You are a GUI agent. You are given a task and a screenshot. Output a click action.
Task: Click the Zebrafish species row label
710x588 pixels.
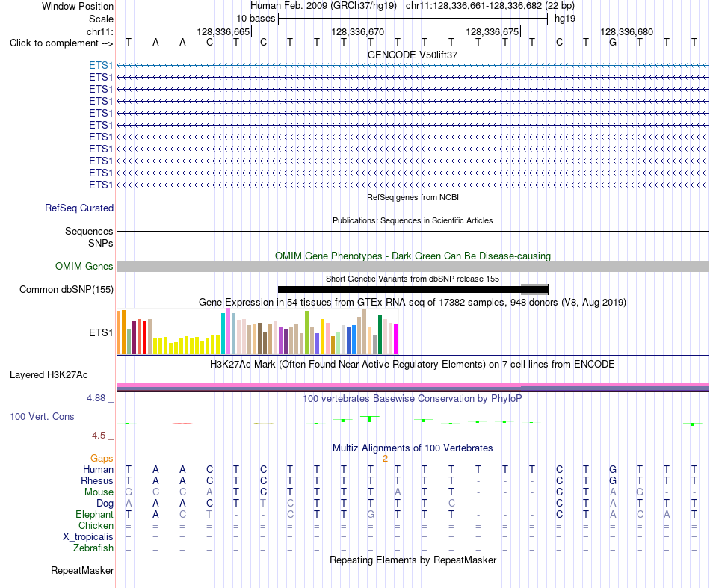point(93,548)
